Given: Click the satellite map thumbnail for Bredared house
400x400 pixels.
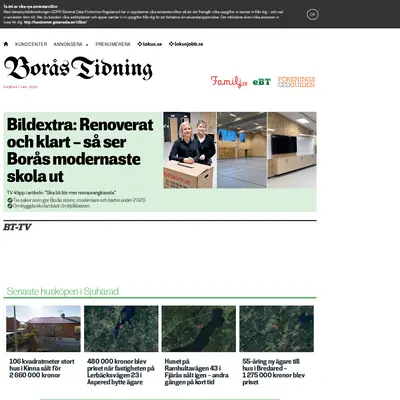Looking at the screenshot, I should pos(277,329).
